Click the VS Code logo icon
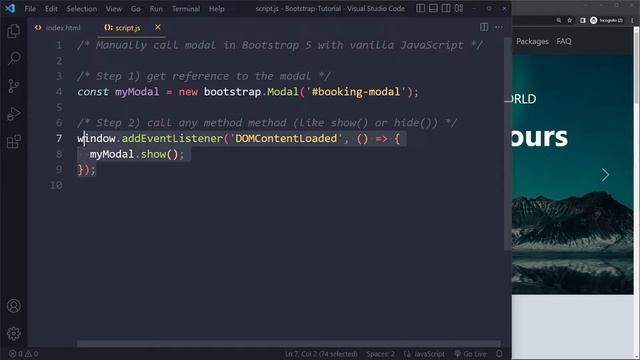 [x=10, y=8]
